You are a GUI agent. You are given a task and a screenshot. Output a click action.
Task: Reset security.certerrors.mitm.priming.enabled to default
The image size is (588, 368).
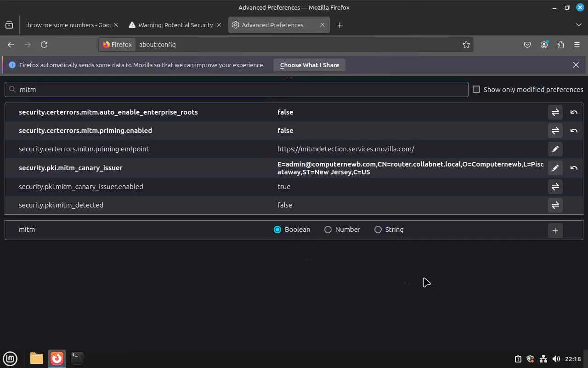tap(574, 131)
